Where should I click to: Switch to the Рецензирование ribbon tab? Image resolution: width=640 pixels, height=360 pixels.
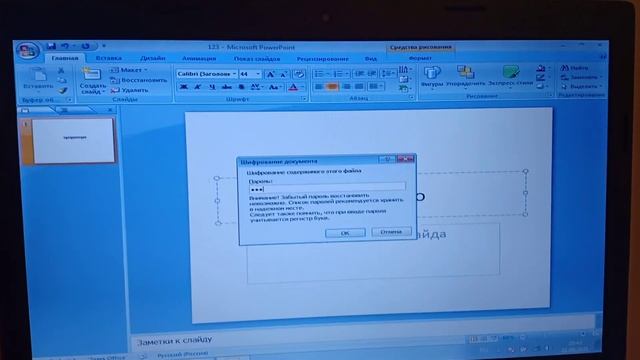point(322,59)
